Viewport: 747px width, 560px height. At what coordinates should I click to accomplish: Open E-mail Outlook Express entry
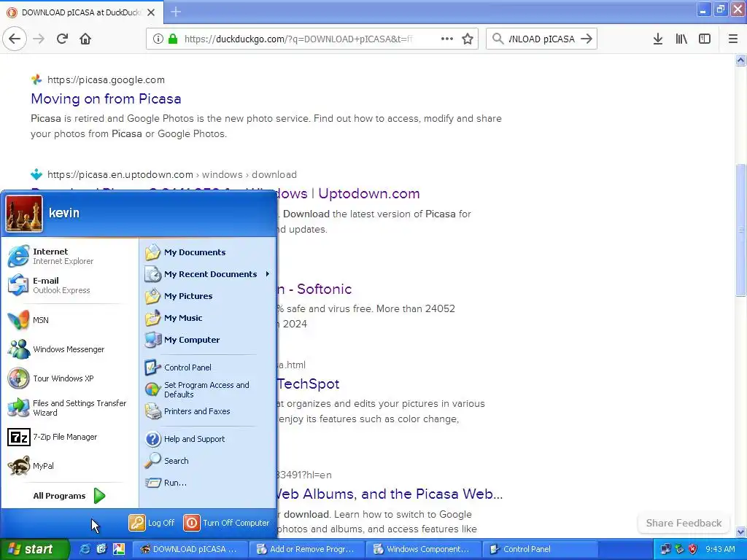tap(69, 285)
